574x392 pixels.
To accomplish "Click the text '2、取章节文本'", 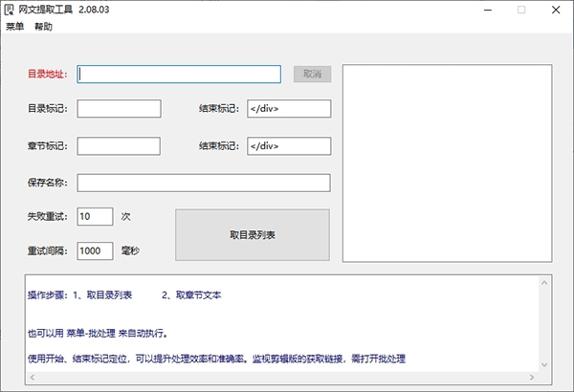I will pyautogui.click(x=191, y=295).
